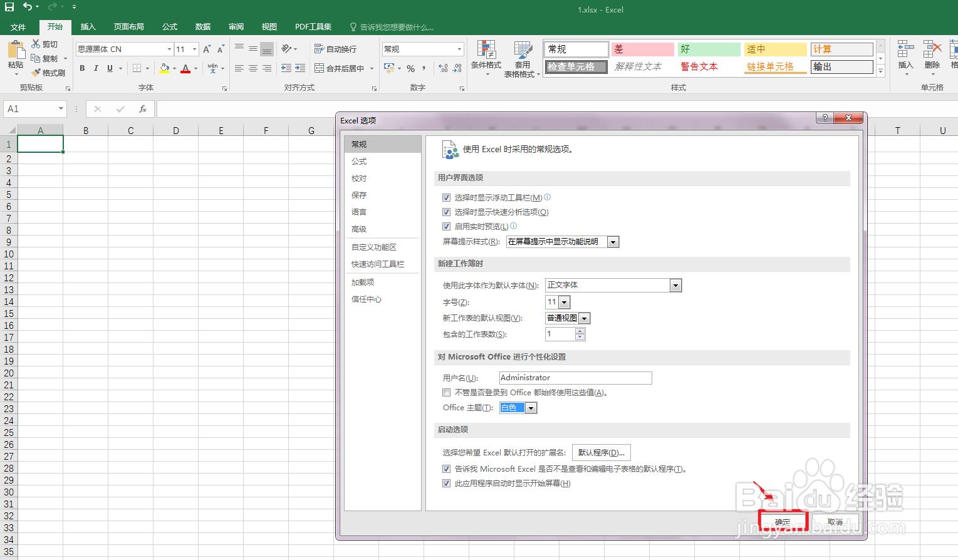This screenshot has height=560, width=958.
Task: Switch to the 数据 ribbon tab
Action: (203, 27)
